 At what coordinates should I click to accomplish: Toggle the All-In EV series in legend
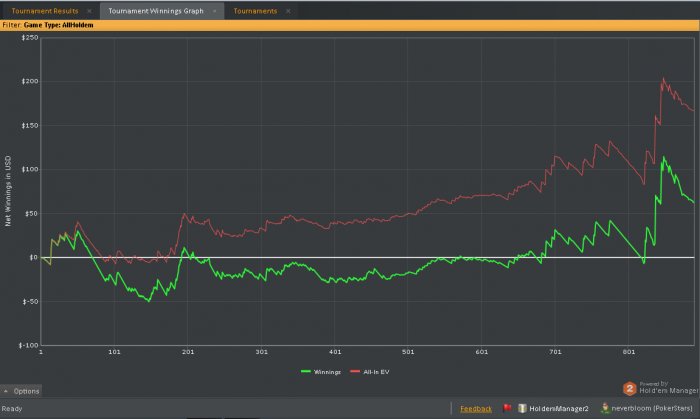click(x=370, y=372)
